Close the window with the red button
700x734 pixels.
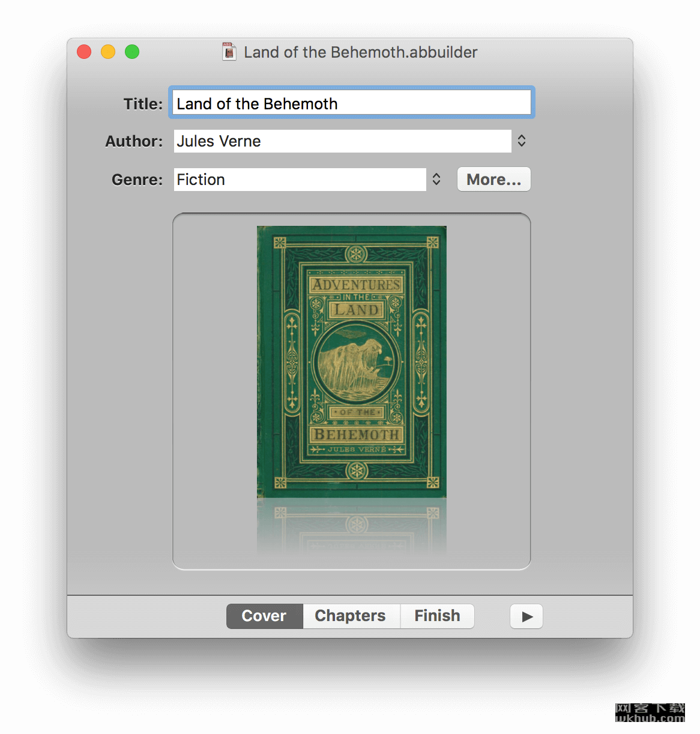coord(84,52)
